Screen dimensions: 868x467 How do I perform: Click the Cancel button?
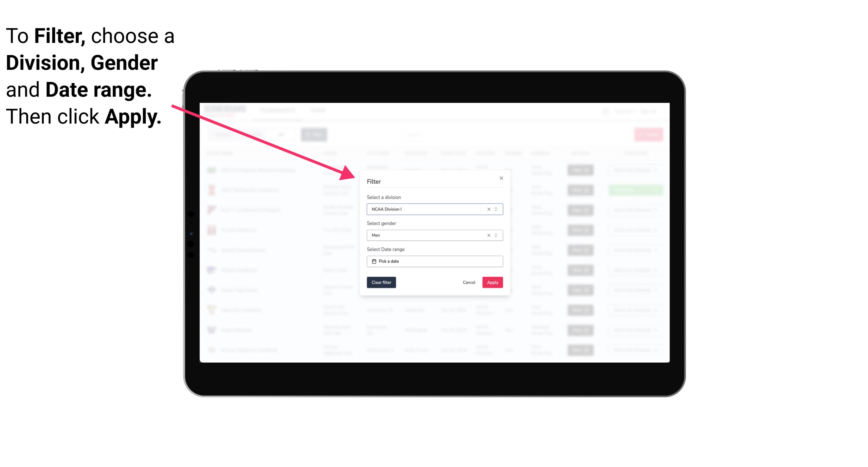[x=469, y=283]
